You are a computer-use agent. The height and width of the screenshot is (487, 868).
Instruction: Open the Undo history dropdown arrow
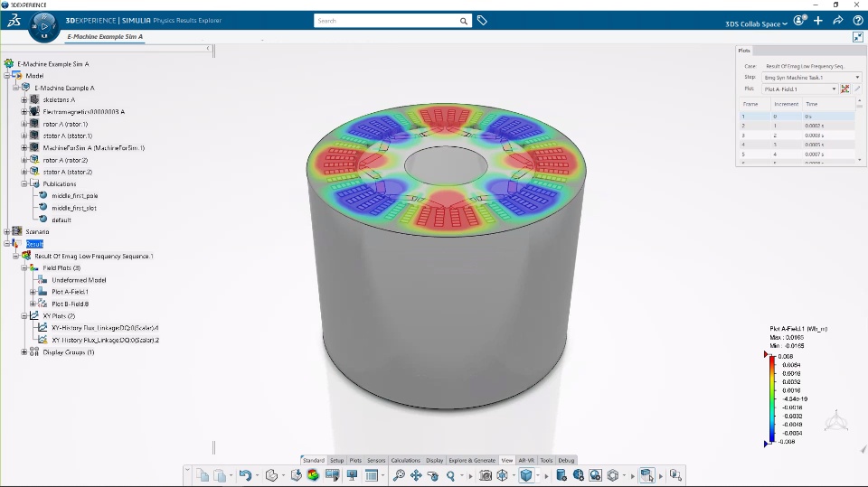[257, 475]
